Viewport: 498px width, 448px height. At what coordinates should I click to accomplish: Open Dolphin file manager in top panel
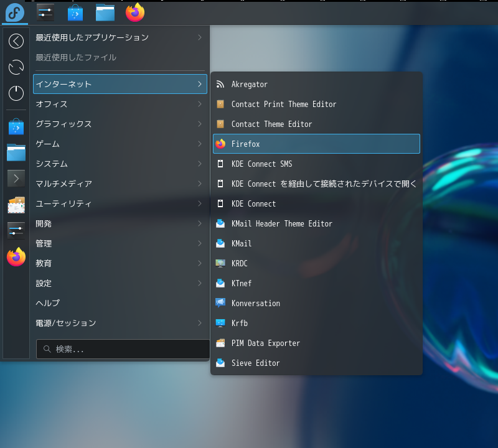pyautogui.click(x=105, y=12)
